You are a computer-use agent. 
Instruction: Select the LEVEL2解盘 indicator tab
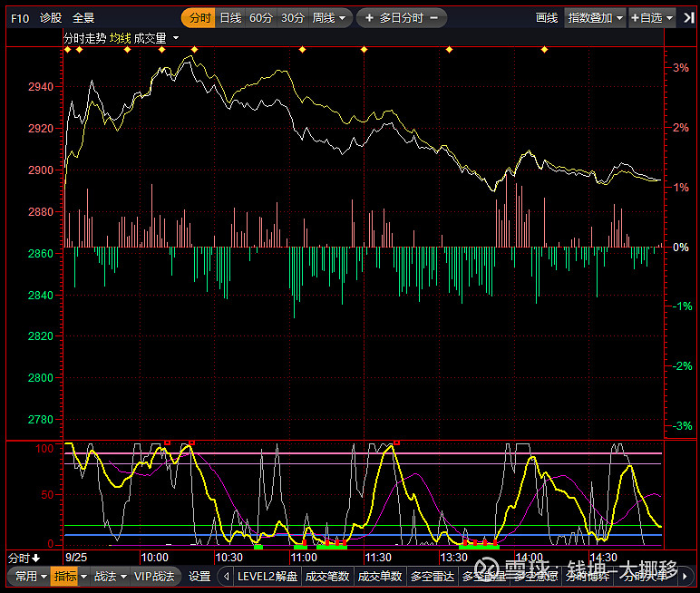[x=267, y=577]
